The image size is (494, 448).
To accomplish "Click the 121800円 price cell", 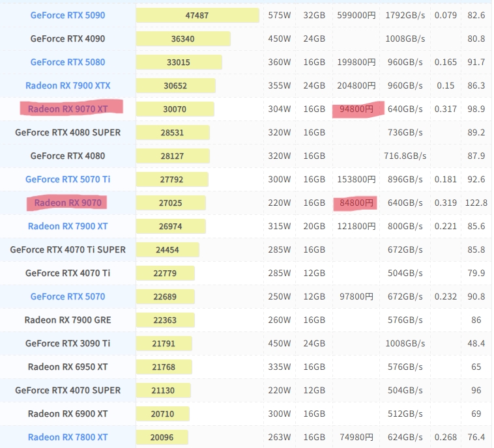I will [356, 226].
